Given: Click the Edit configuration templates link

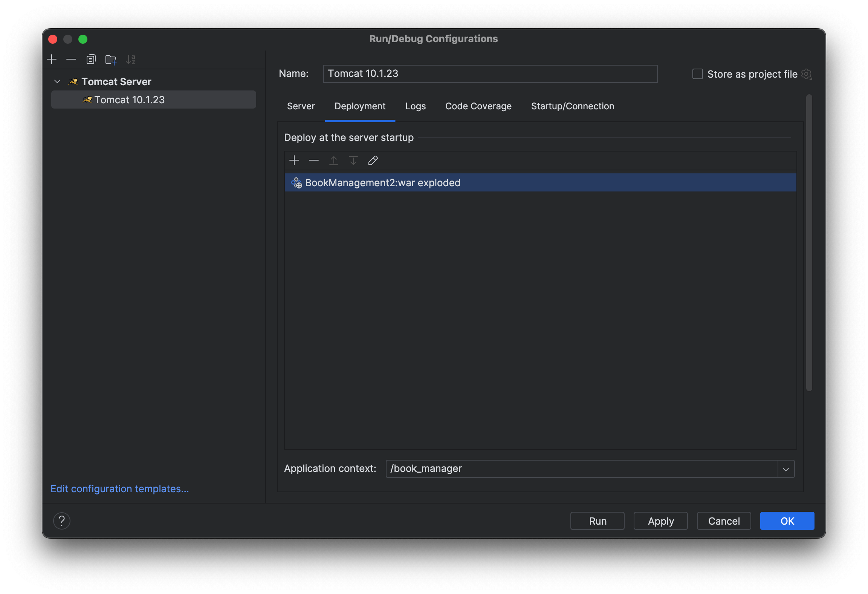Looking at the screenshot, I should (x=120, y=488).
